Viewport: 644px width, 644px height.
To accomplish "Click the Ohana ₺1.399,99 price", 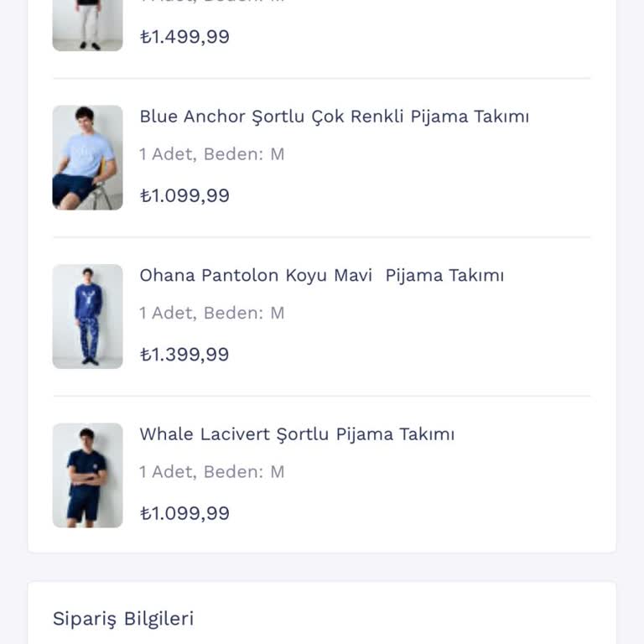I will coord(184,354).
